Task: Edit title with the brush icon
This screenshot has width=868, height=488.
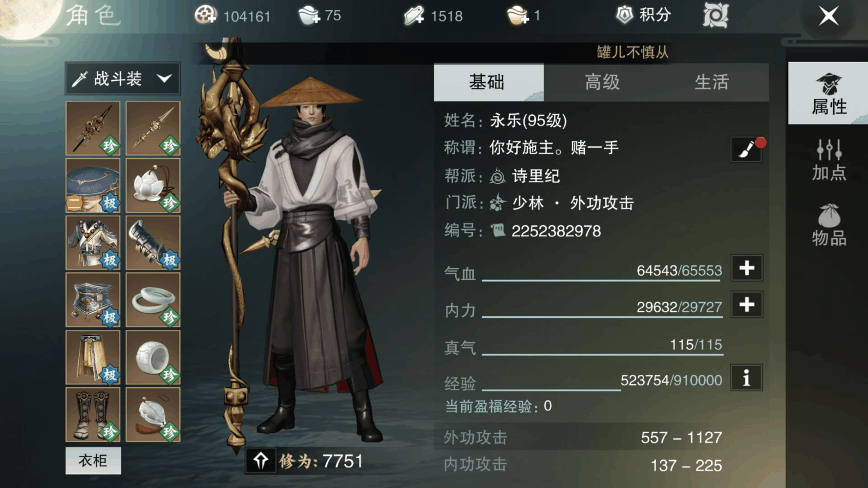Action: 746,149
